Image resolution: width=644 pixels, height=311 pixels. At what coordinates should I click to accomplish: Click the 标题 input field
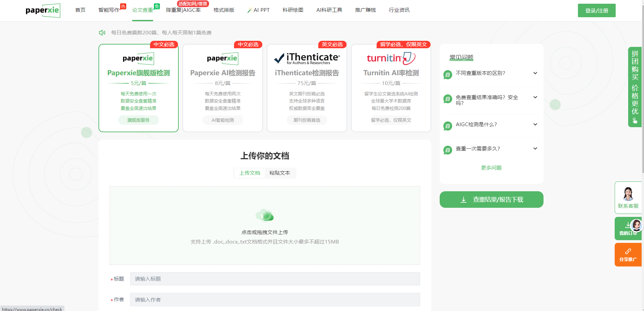click(x=275, y=279)
